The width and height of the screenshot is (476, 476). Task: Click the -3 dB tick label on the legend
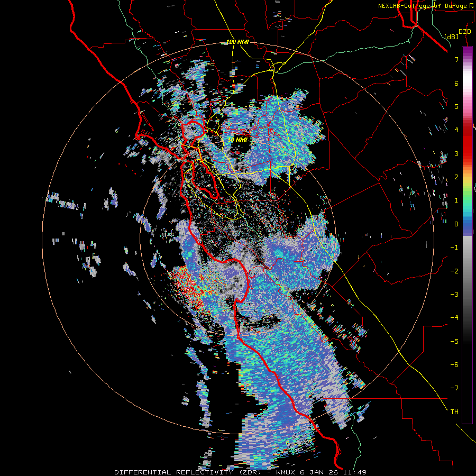coord(454,295)
